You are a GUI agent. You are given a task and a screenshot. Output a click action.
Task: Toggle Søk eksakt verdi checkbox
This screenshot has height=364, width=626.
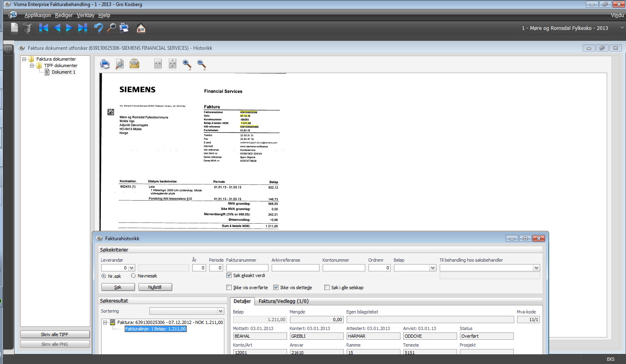[x=229, y=275]
